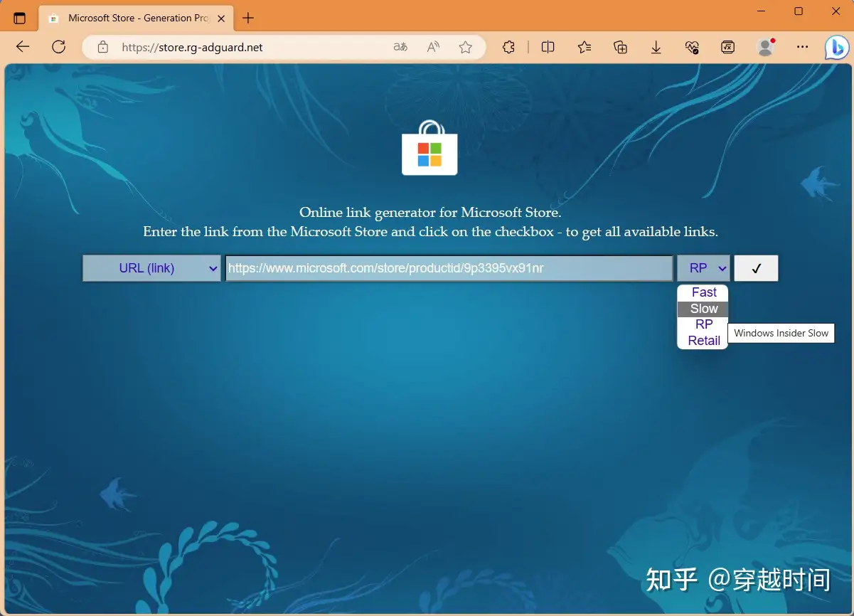Add this page to favorites
The image size is (854, 616).
[465, 48]
